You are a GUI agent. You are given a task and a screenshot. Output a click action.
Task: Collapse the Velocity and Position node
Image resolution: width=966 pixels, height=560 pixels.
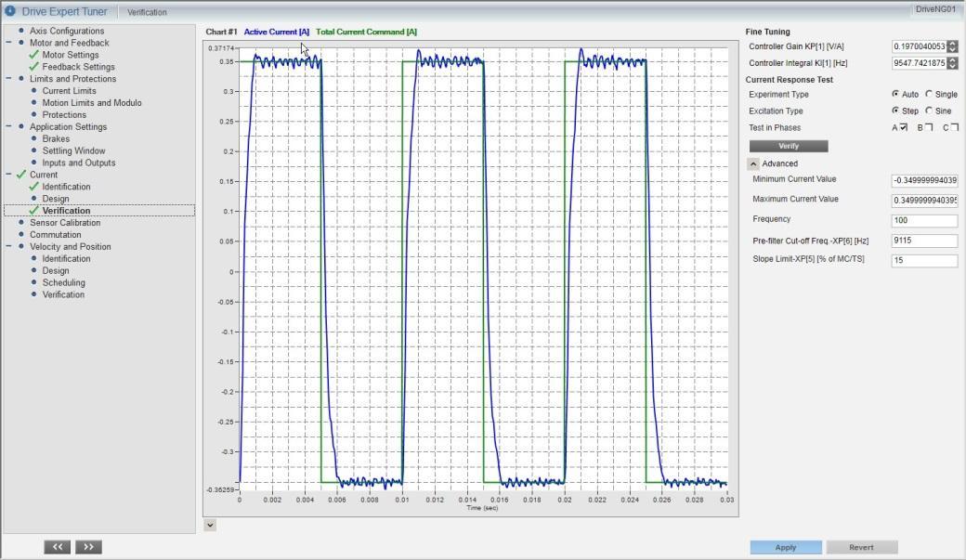pos(8,246)
